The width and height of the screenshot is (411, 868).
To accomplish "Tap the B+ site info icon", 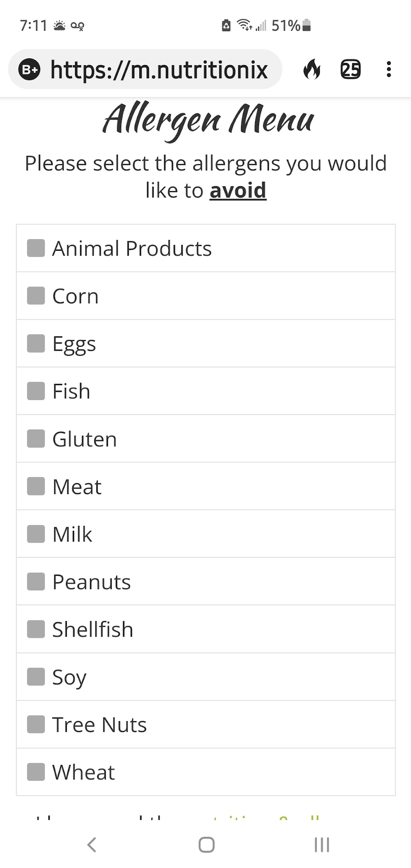I will pos(29,70).
